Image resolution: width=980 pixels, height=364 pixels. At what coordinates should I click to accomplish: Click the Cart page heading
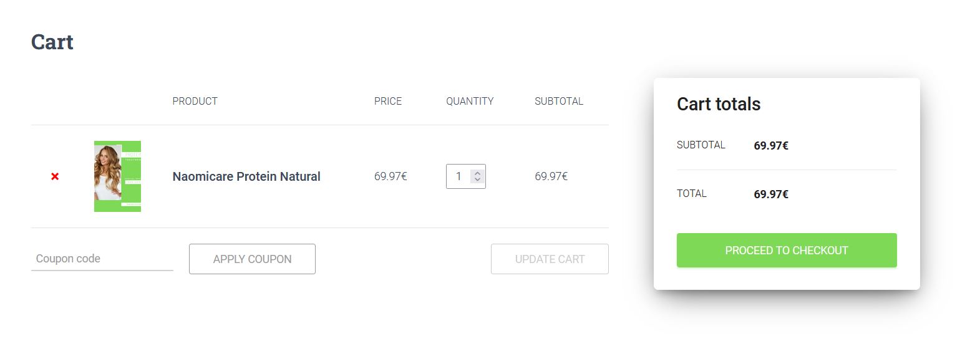(x=52, y=42)
